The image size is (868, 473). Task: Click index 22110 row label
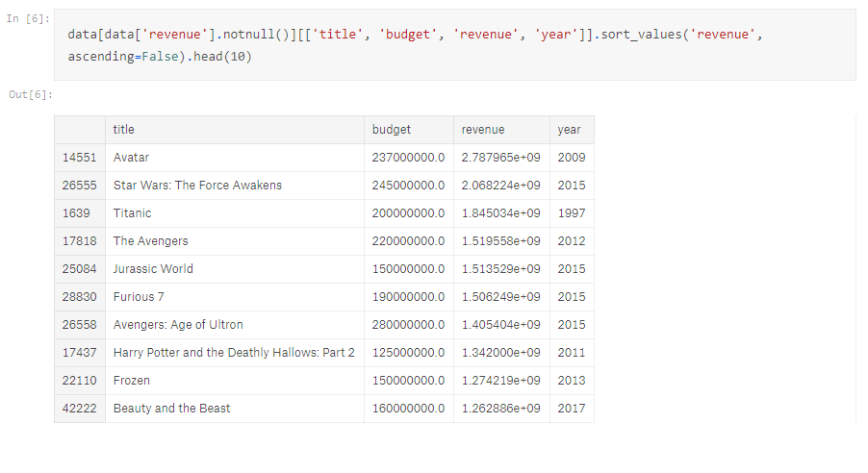click(80, 381)
